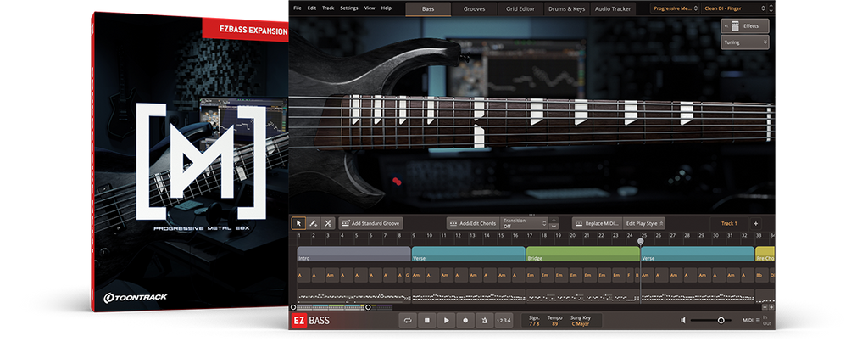Click bar 9 on the timeline ruler

pos(415,236)
